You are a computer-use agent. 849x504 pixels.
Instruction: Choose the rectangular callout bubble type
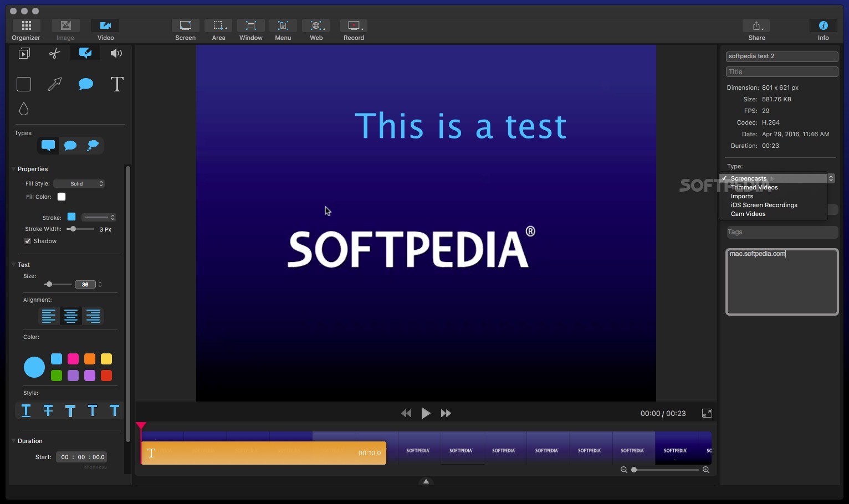pos(48,146)
